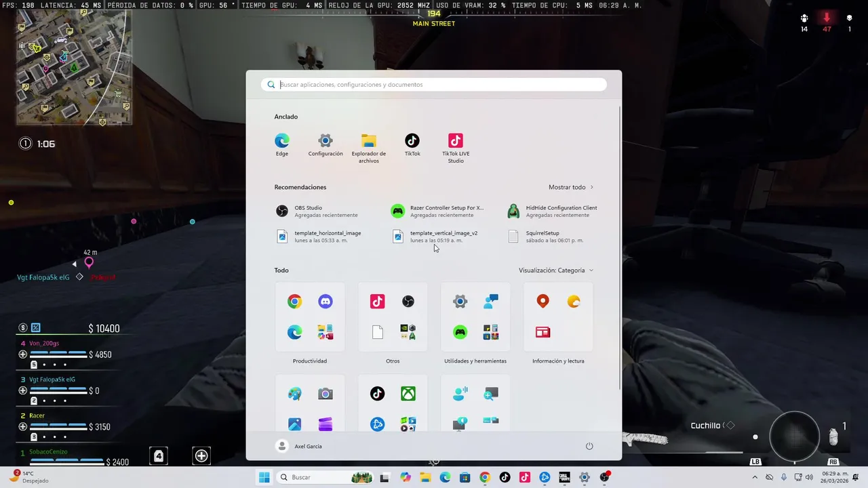Open OBS icon in Otros group
The width and height of the screenshot is (868, 488).
tap(408, 302)
